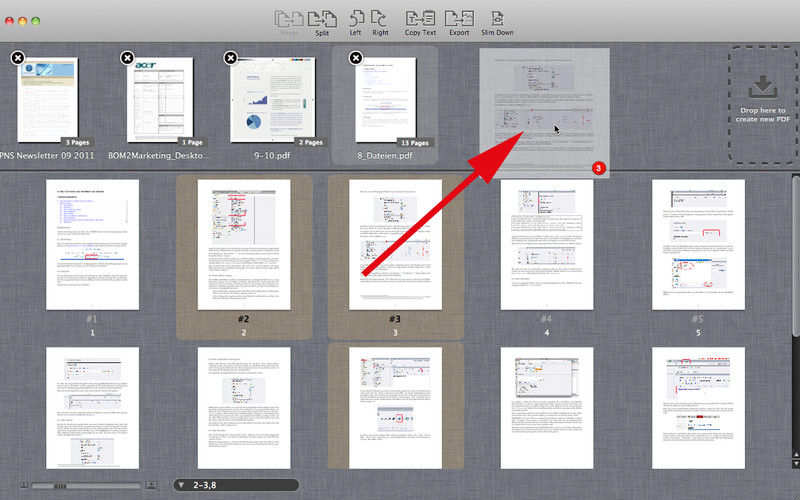Click the '1 Page' badge on the acer document
This screenshot has height=500, width=800.
[x=192, y=142]
